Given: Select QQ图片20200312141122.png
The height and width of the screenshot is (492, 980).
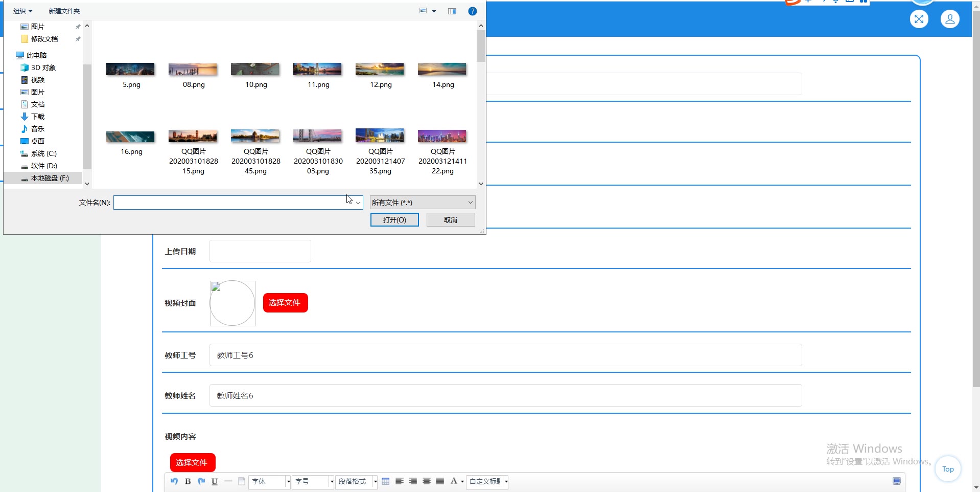Looking at the screenshot, I should coord(442,152).
